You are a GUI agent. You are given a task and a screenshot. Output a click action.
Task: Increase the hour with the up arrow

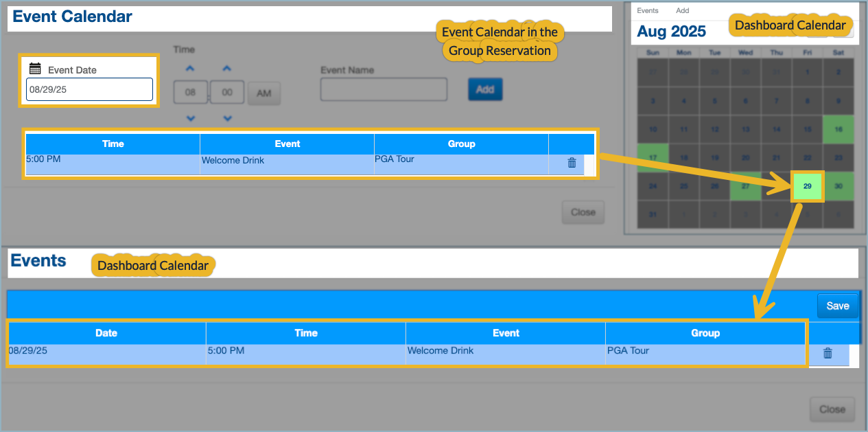point(191,69)
